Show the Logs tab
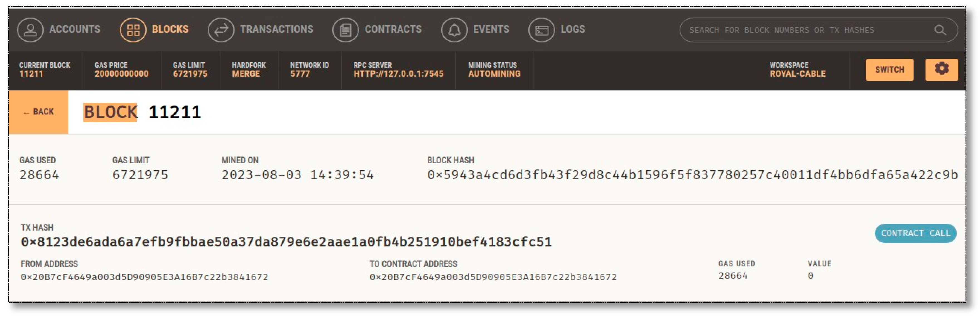This screenshot has width=980, height=318. click(x=573, y=29)
